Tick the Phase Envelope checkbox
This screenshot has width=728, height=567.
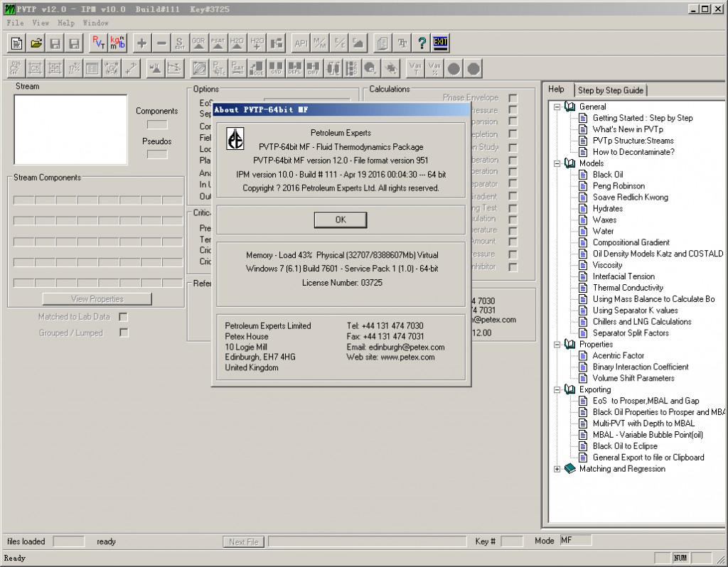(x=513, y=98)
